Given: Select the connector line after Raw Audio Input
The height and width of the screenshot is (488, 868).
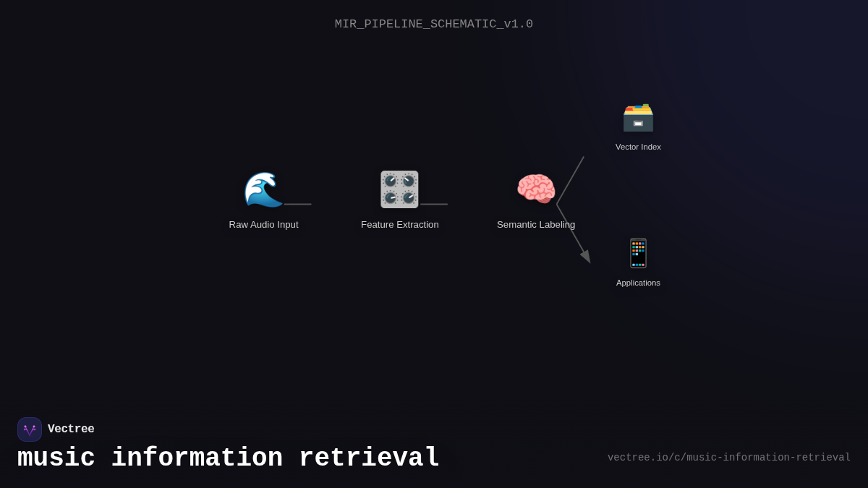Looking at the screenshot, I should [298, 205].
